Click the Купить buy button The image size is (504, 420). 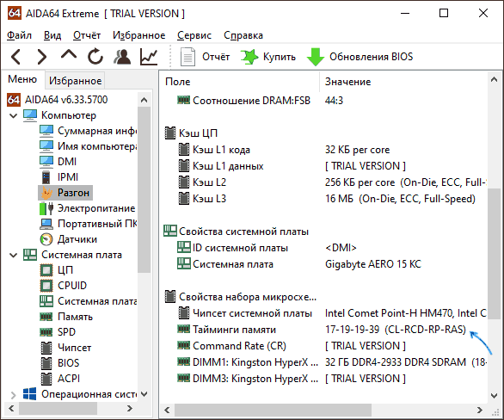click(x=268, y=57)
